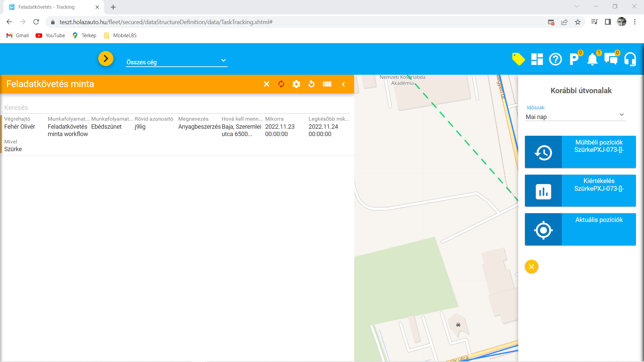Click the red refresh icon in orange bar

point(281,84)
